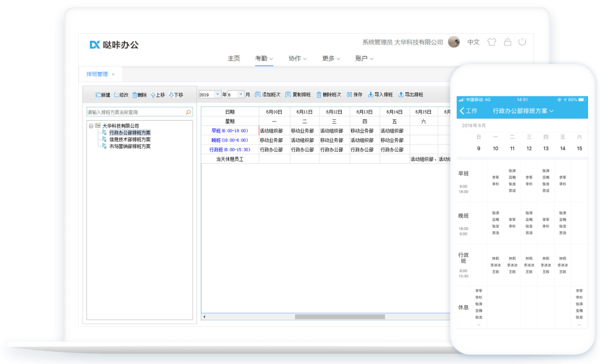Screen dimensions: 608x364
Task: Tap the 休息 row label on phone
Action: point(463,307)
